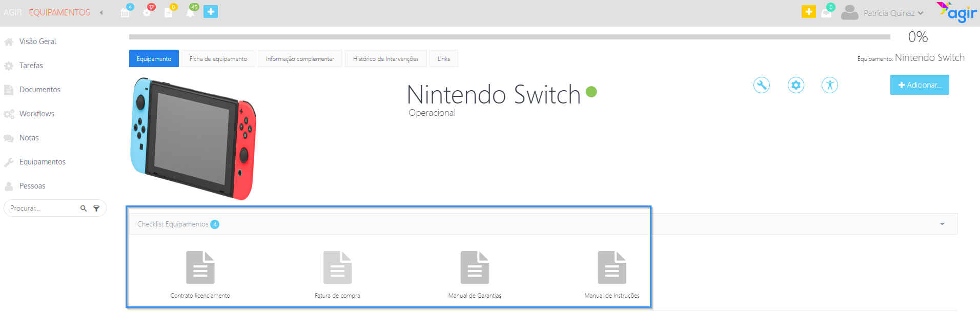Click the green status dot
Image resolution: width=980 pixels, height=312 pixels.
click(x=591, y=92)
